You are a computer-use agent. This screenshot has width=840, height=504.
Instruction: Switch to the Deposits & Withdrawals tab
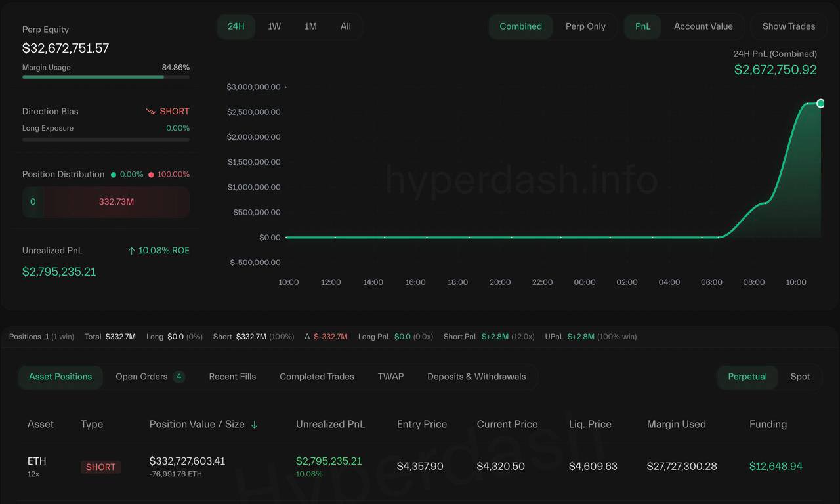[476, 377]
